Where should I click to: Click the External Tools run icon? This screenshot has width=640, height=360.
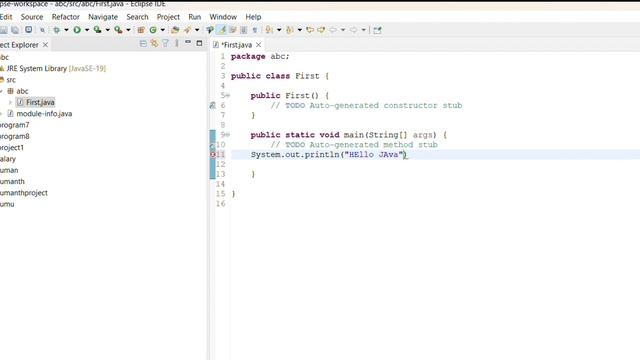[x=118, y=30]
